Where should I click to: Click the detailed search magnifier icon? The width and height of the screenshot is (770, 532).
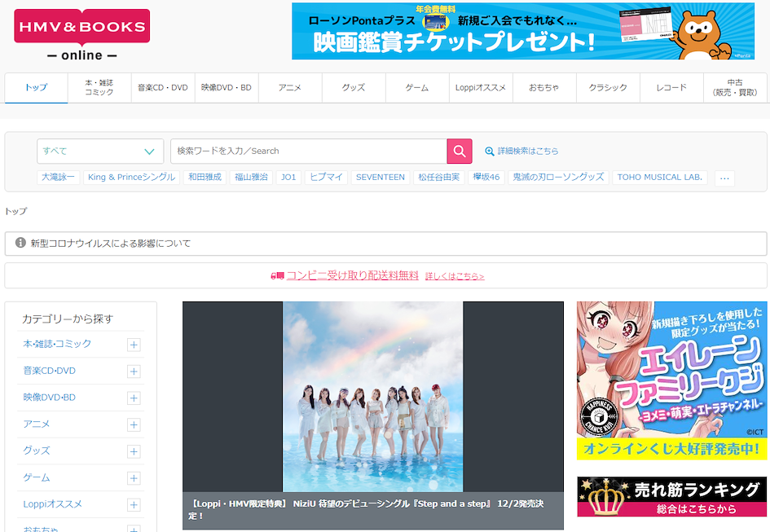tap(489, 152)
